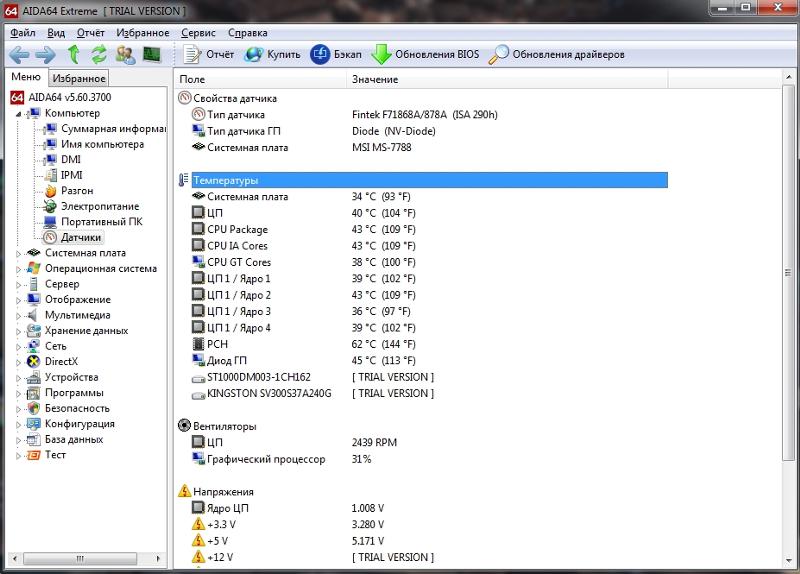
Task: Open the Вид menu
Action: (56, 33)
